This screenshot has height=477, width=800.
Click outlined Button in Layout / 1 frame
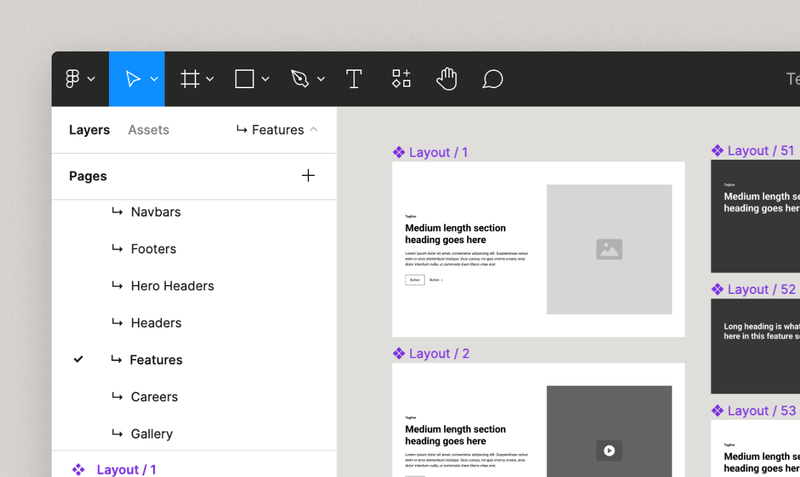click(415, 280)
